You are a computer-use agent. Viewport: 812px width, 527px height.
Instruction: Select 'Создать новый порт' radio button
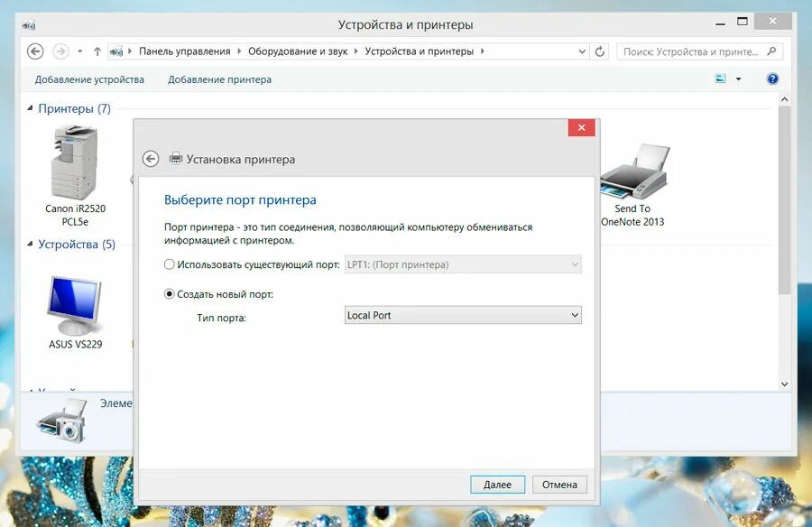pyautogui.click(x=169, y=293)
